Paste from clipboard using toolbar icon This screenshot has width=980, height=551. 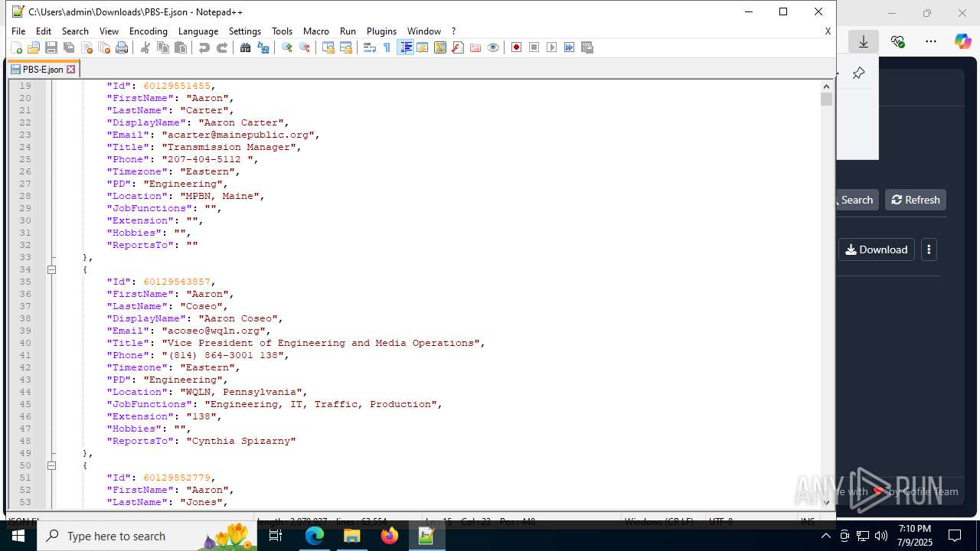click(181, 47)
